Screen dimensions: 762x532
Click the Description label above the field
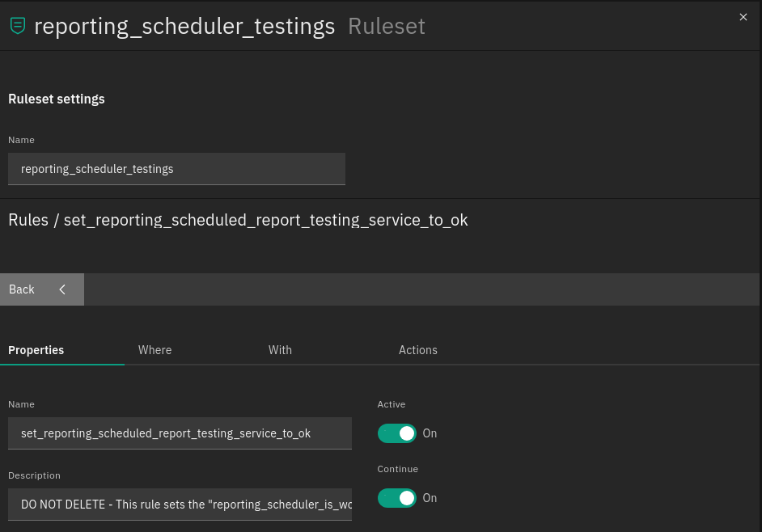click(x=34, y=475)
